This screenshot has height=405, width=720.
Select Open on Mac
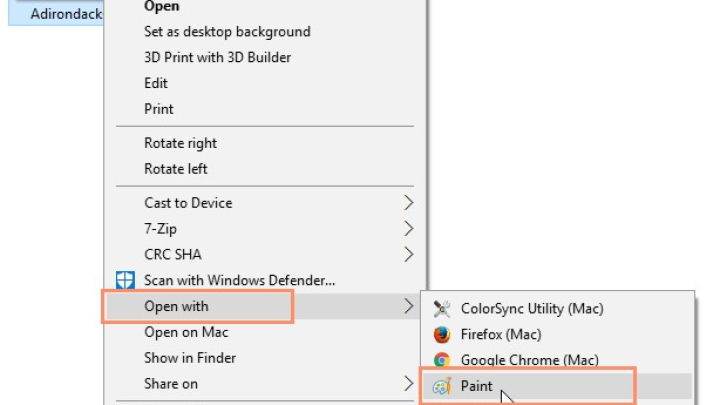tap(186, 332)
